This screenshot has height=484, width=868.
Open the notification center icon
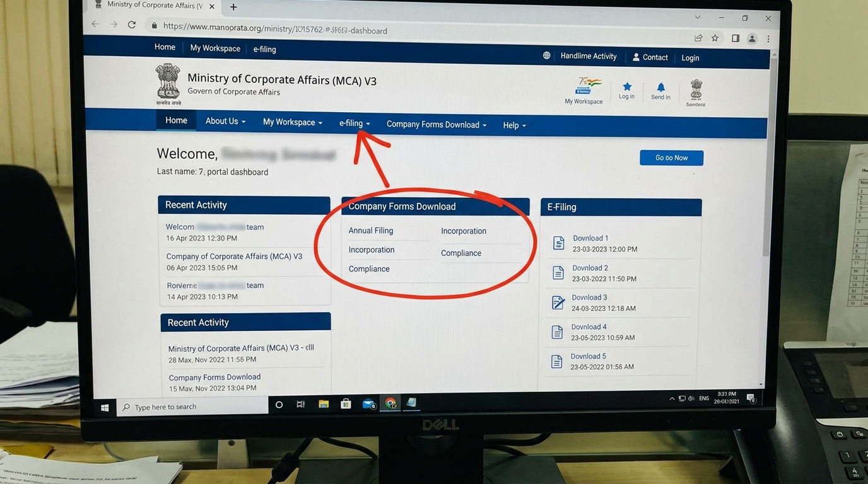pyautogui.click(x=751, y=398)
